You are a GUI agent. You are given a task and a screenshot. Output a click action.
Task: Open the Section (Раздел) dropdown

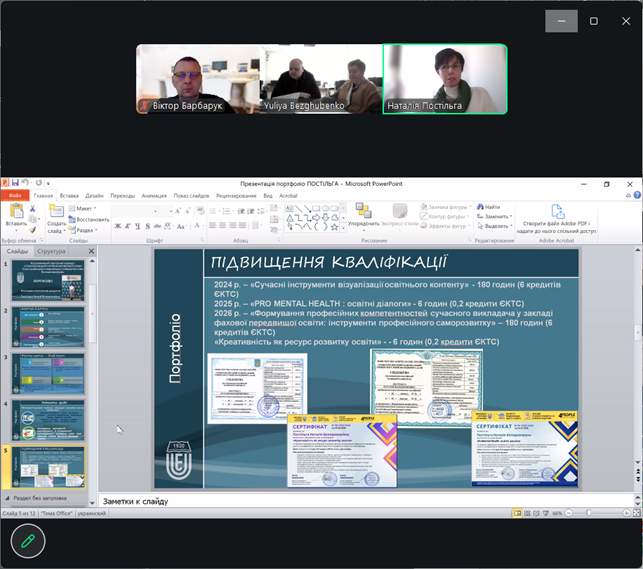pos(83,230)
